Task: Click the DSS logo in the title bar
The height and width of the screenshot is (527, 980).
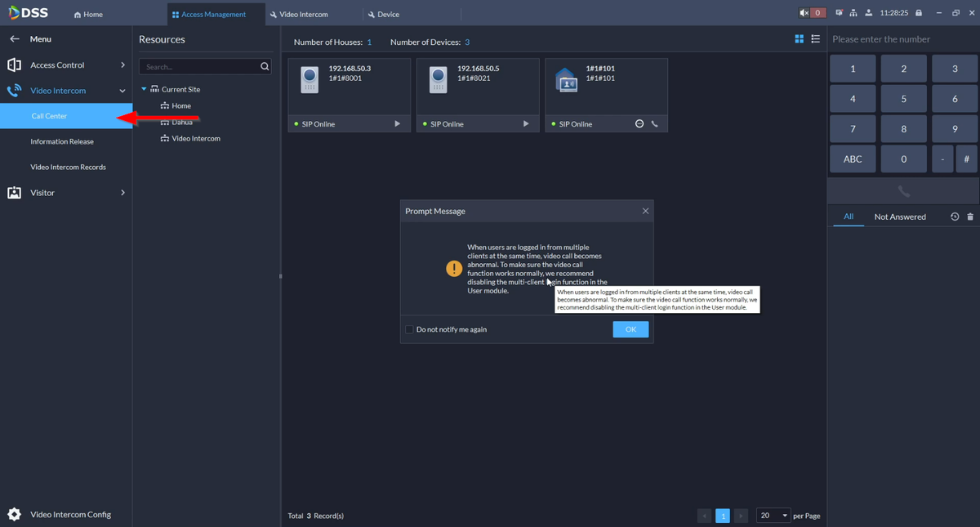Action: pyautogui.click(x=28, y=13)
